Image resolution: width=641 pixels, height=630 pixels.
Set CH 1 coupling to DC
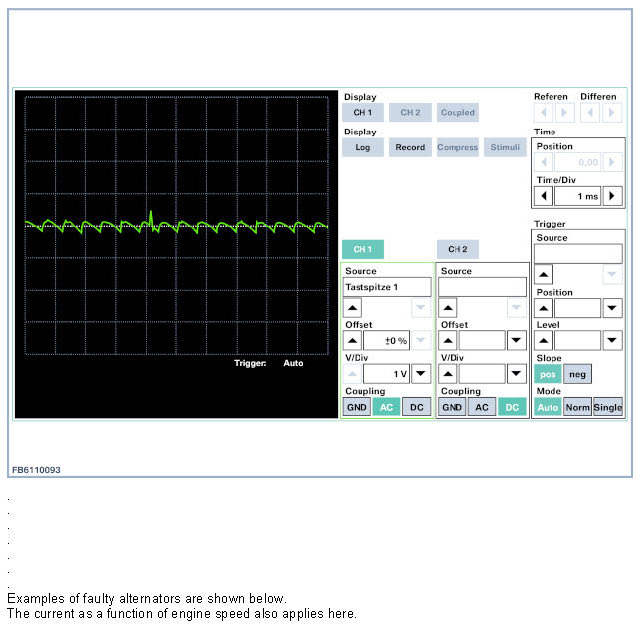click(x=417, y=407)
